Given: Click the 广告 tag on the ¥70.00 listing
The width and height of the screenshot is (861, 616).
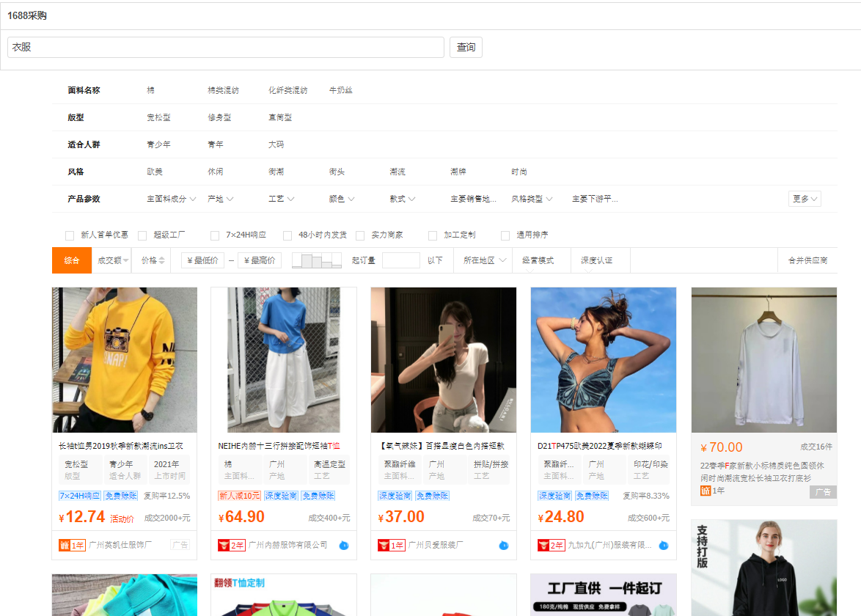Looking at the screenshot, I should 823,492.
